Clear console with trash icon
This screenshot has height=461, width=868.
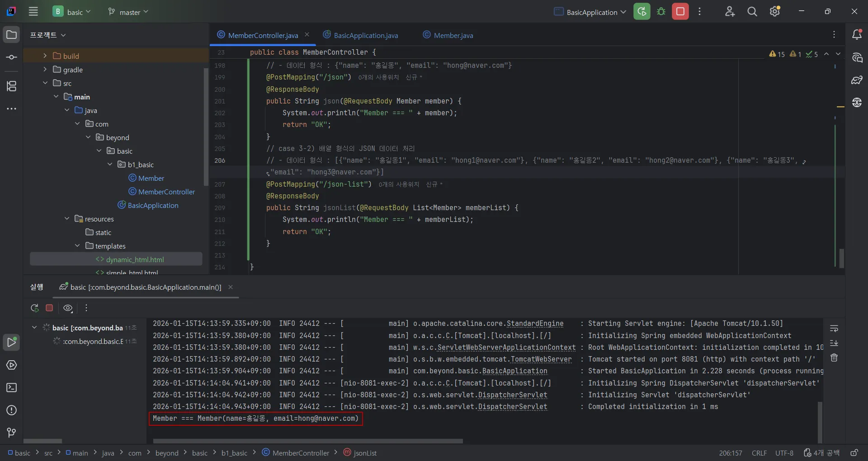[834, 358]
